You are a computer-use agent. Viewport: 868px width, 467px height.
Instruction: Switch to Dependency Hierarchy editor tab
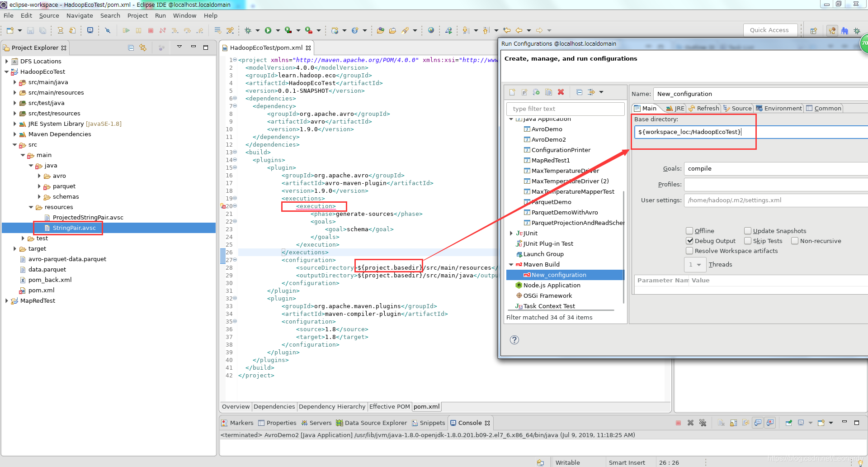[x=332, y=406]
